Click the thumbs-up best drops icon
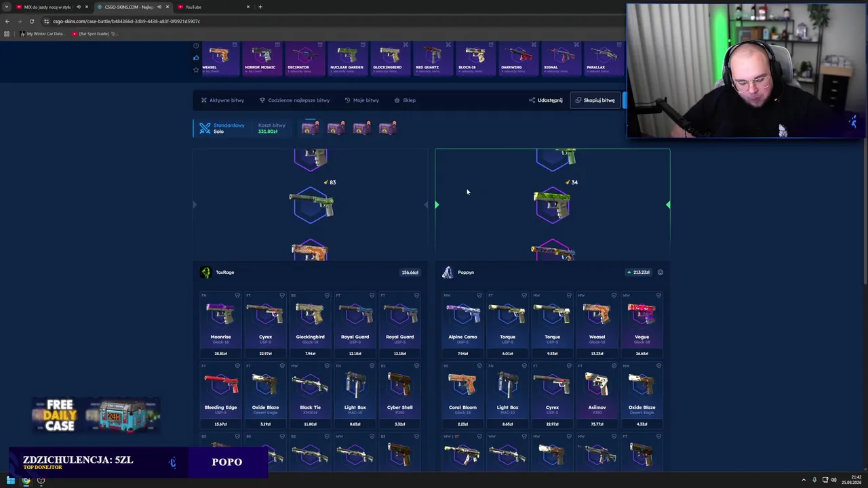Image resolution: width=868 pixels, height=488 pixels. [196, 58]
